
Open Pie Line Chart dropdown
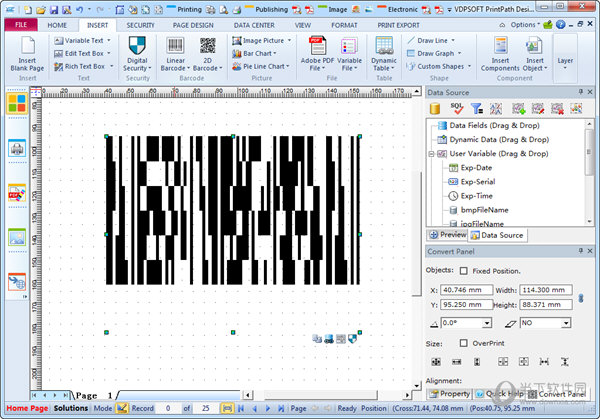(x=288, y=66)
